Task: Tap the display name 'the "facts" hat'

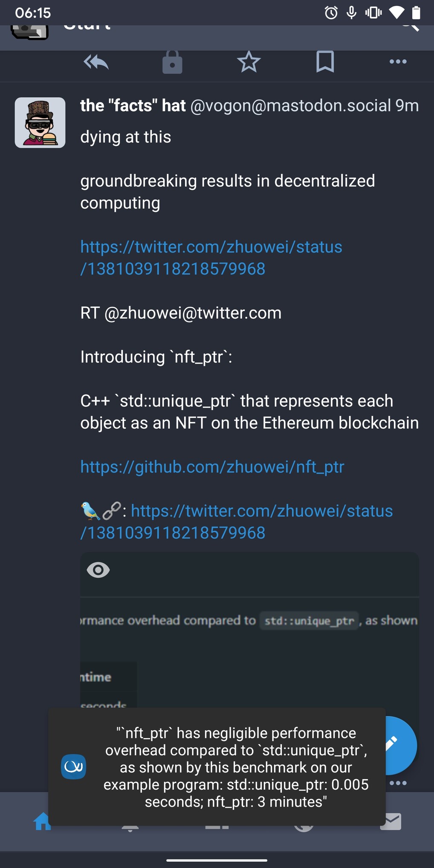Action: pyautogui.click(x=133, y=106)
